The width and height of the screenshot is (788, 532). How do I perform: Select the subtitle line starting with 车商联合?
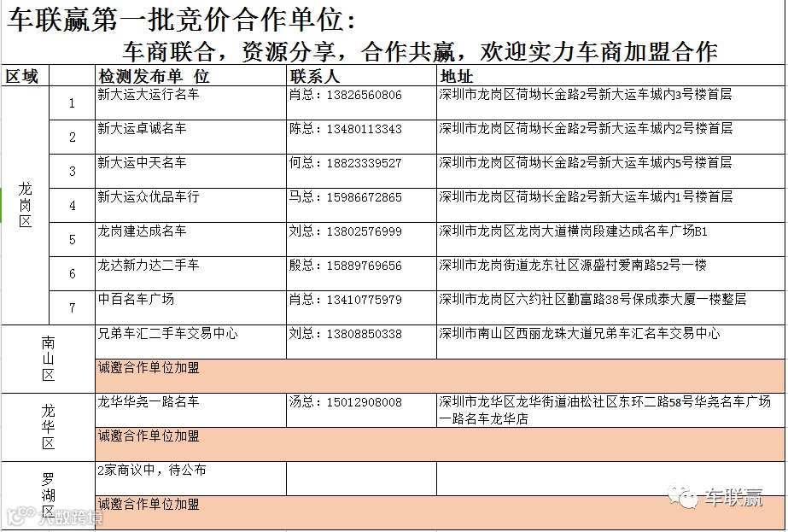click(420, 51)
